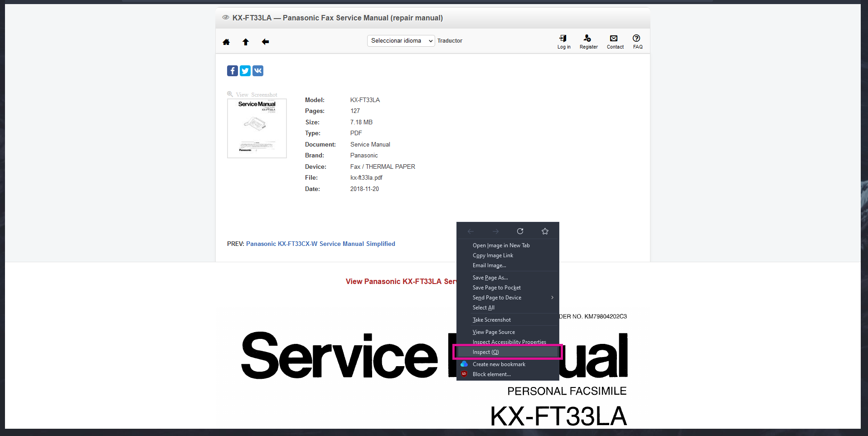Click context menu forward arrow
Viewport: 868px width, 436px height.
pos(495,231)
